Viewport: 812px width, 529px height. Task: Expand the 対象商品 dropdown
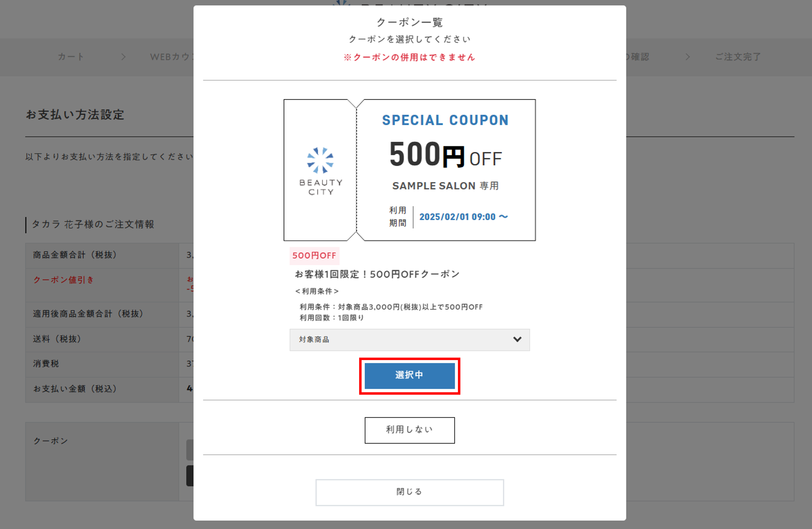click(409, 340)
